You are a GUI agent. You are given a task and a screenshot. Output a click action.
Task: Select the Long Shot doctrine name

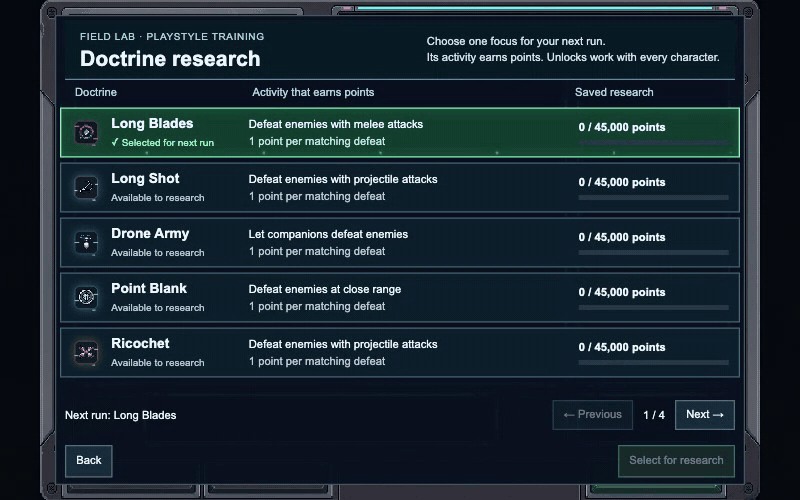145,179
